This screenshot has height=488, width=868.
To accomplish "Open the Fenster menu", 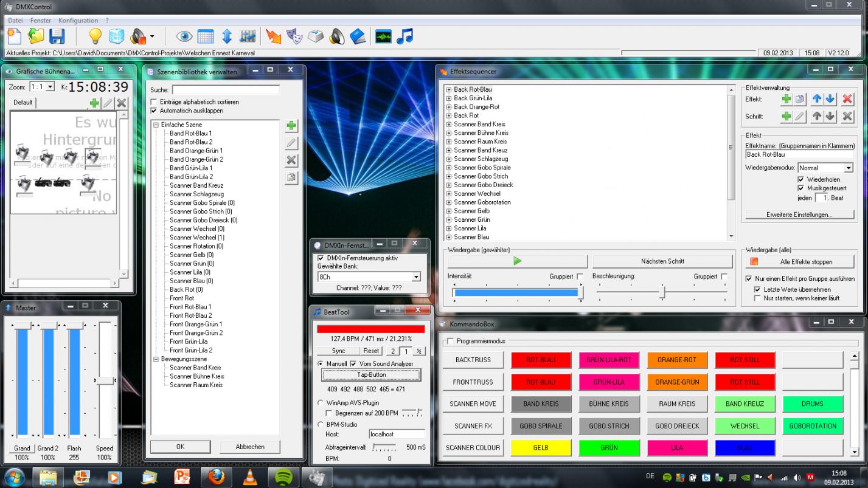I will 41,21.
